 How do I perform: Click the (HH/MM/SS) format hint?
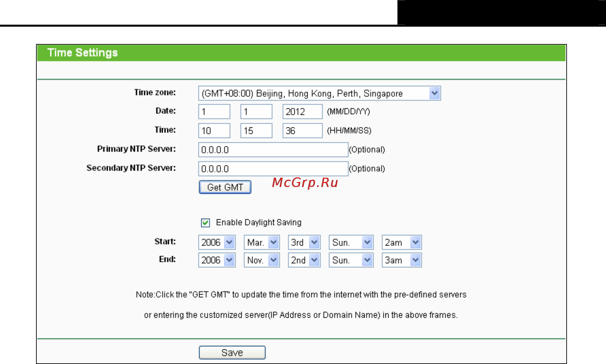[349, 131]
